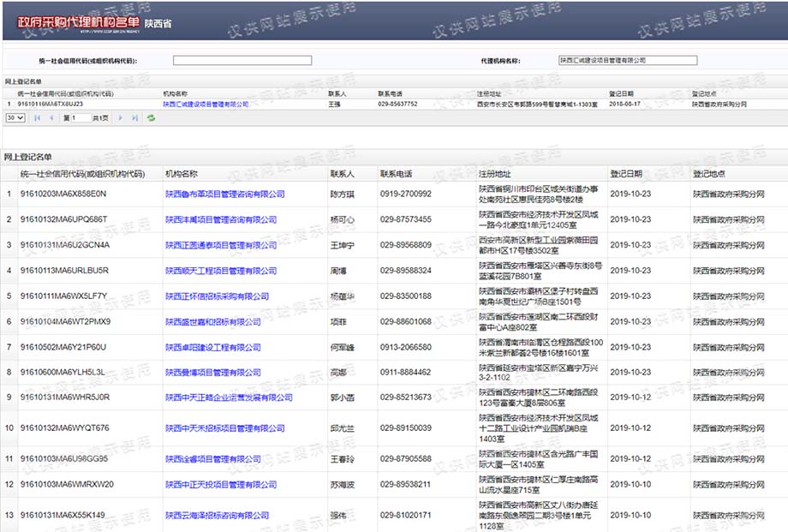Viewport: 788px width, 532px height.
Task: Click contact name 苏海波
Action: (x=343, y=485)
